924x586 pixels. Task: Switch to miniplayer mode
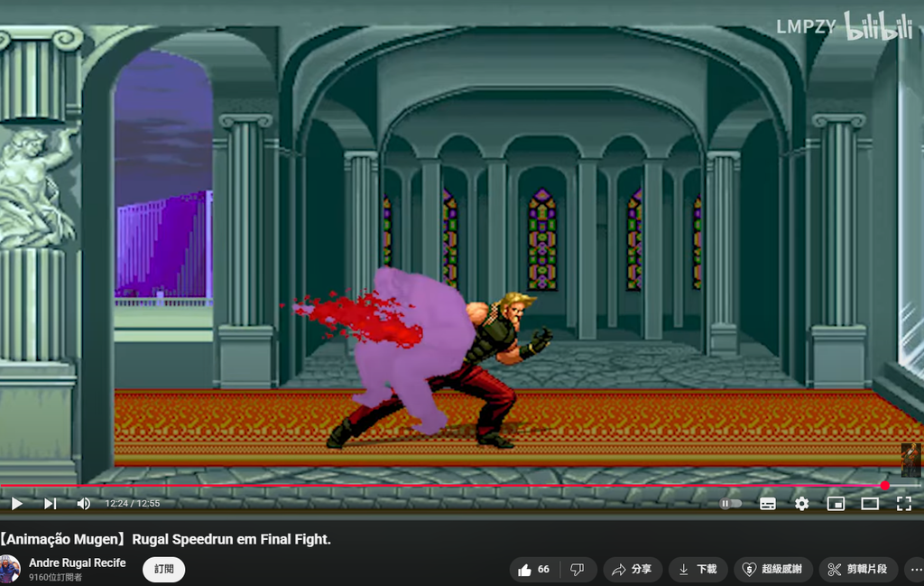(x=836, y=504)
